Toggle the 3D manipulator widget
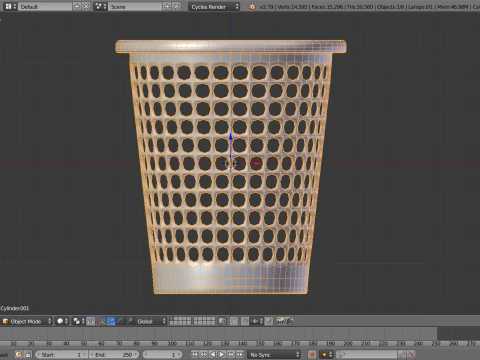This screenshot has width=480, height=360. pyautogui.click(x=102, y=321)
